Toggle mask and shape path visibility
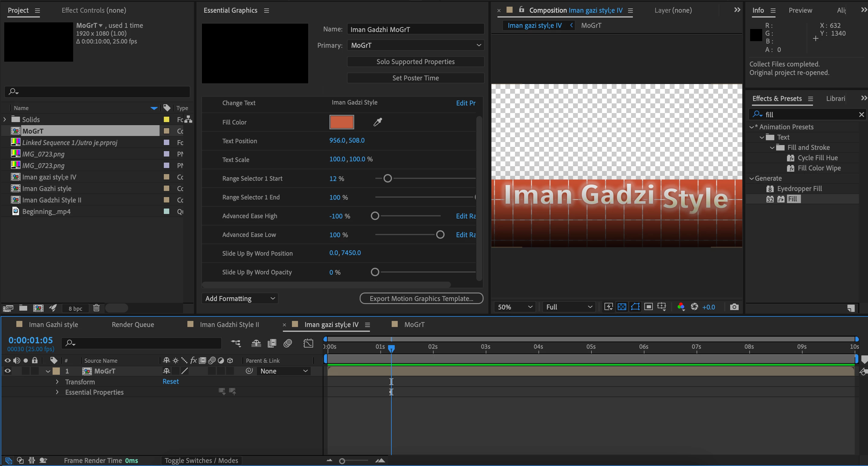The image size is (868, 466). pyautogui.click(x=635, y=307)
